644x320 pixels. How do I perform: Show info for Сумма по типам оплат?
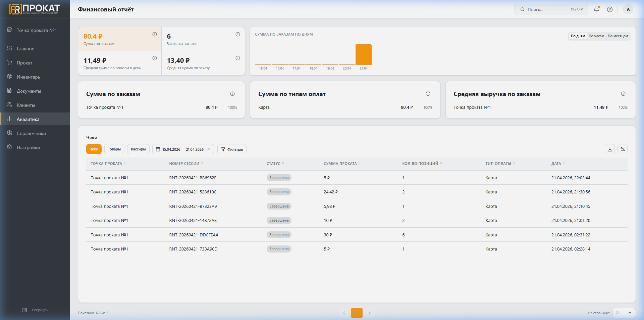pos(428,94)
